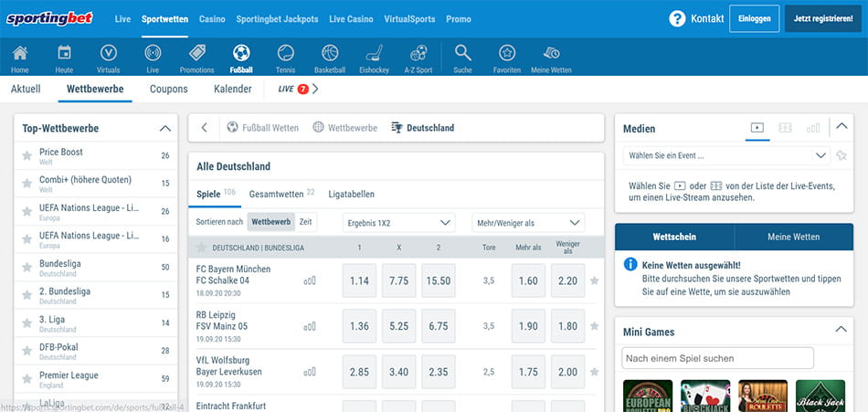Favorite the Combi+ competition star
The image size is (868, 412).
tap(26, 184)
